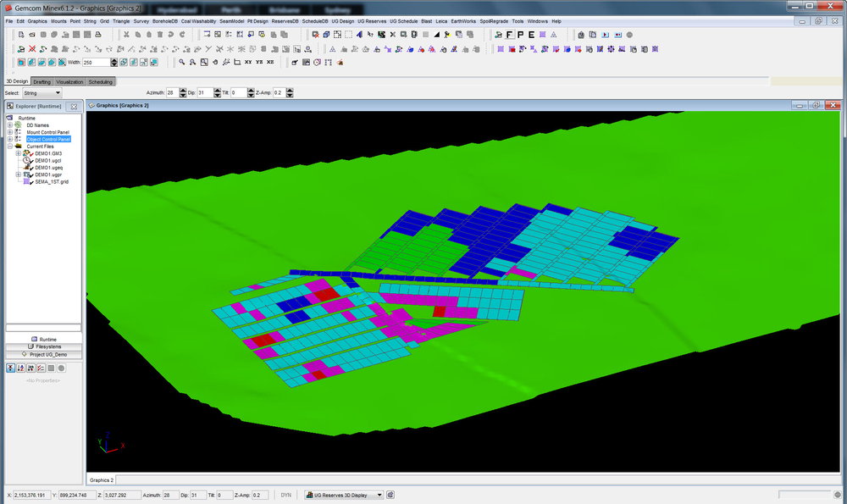Click the XZ plane view icon
847x504 pixels.
click(269, 62)
